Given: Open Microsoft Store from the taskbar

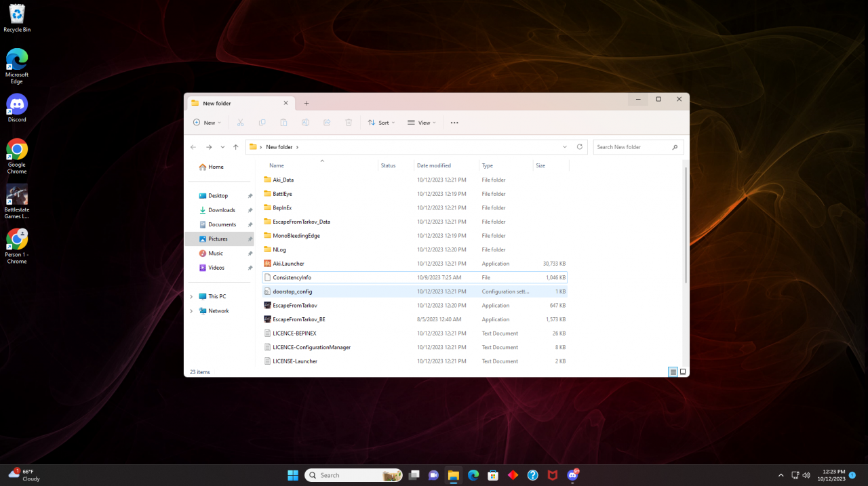Looking at the screenshot, I should pos(494,475).
